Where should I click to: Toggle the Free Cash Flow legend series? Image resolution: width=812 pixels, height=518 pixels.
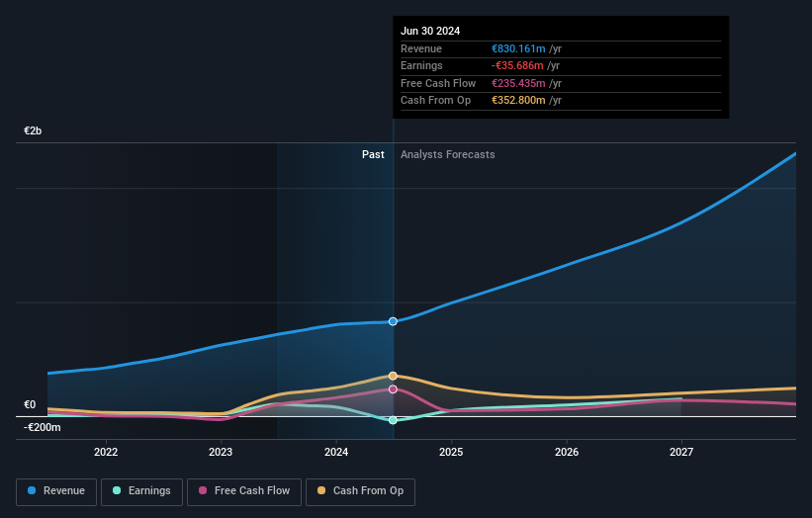[244, 491]
